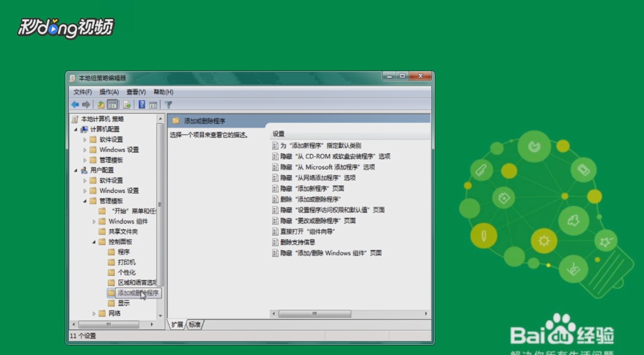Click the 程序 folder icon in tree

click(x=111, y=252)
